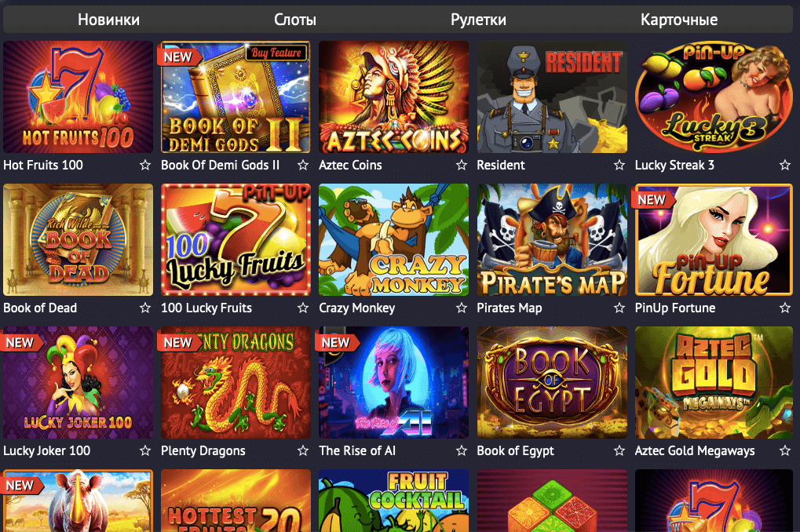Image resolution: width=800 pixels, height=532 pixels.
Task: Select the Рулетки tab
Action: coord(478,20)
